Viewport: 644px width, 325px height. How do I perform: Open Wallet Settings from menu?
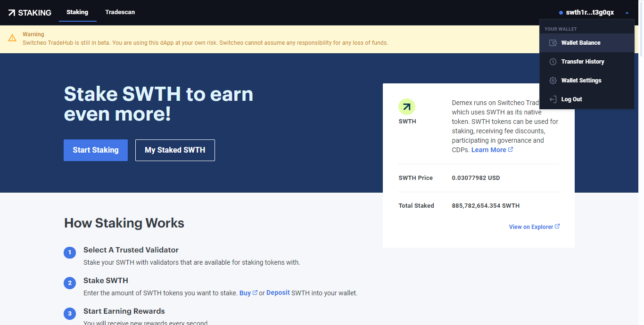[x=587, y=81]
